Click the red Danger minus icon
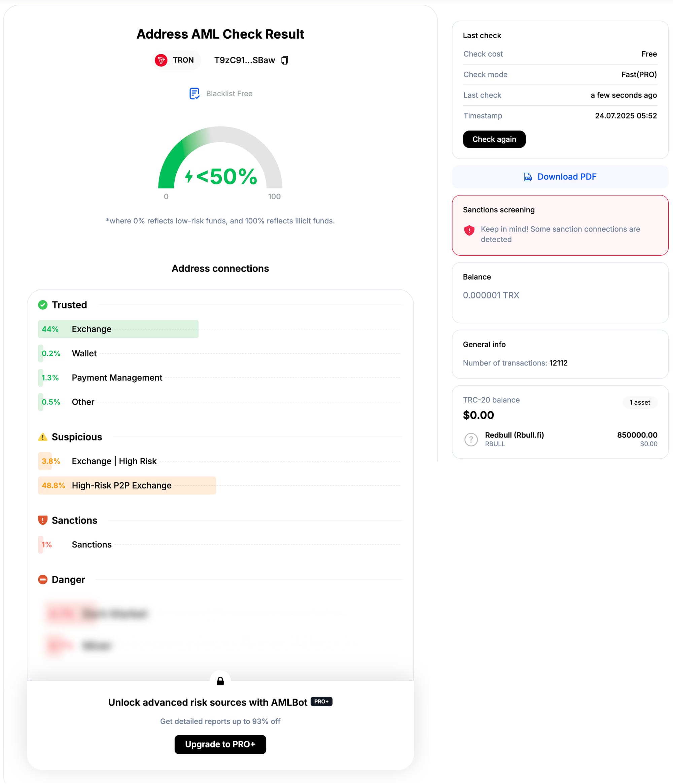673x784 pixels. tap(43, 579)
